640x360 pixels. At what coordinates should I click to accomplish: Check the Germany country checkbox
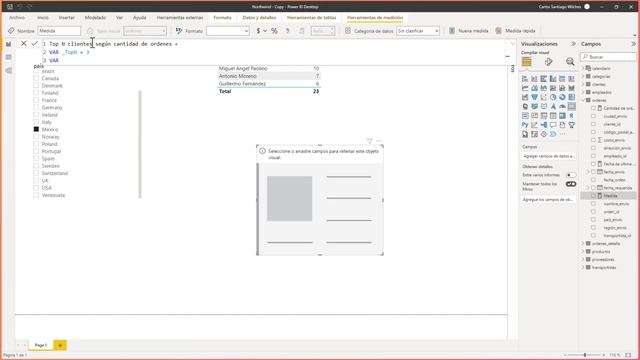(36, 108)
